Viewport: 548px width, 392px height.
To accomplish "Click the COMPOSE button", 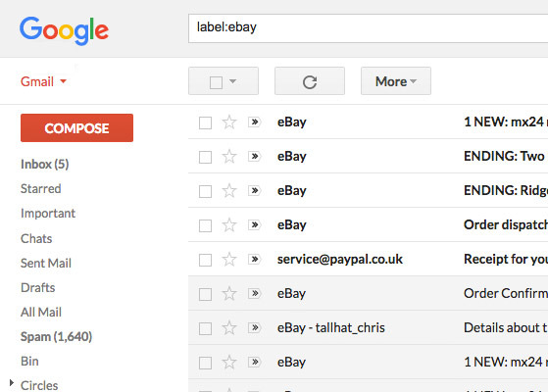I will pyautogui.click(x=76, y=127).
